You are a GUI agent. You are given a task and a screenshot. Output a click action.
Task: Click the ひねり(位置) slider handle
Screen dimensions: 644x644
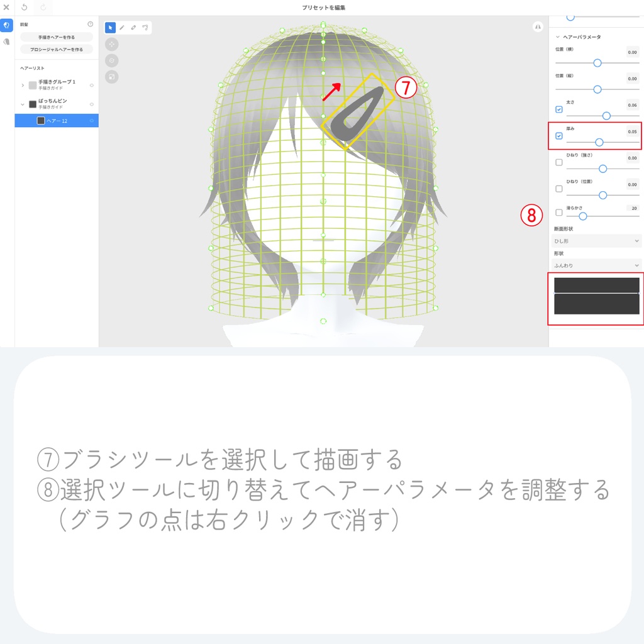click(x=603, y=195)
